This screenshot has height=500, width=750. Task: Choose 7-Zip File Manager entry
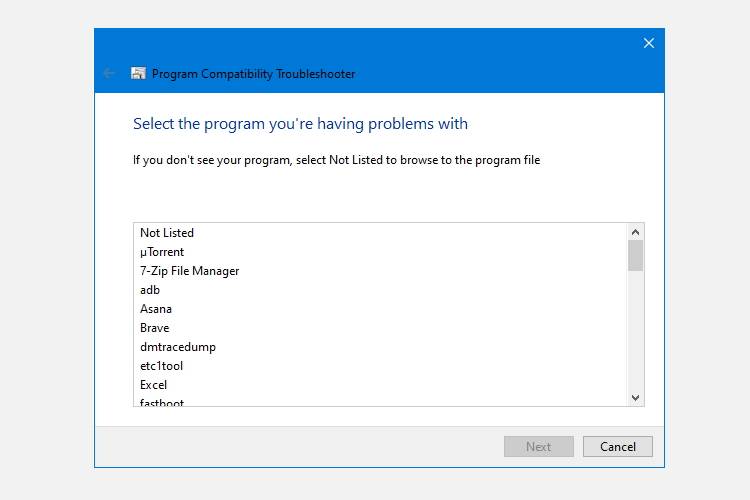point(189,271)
